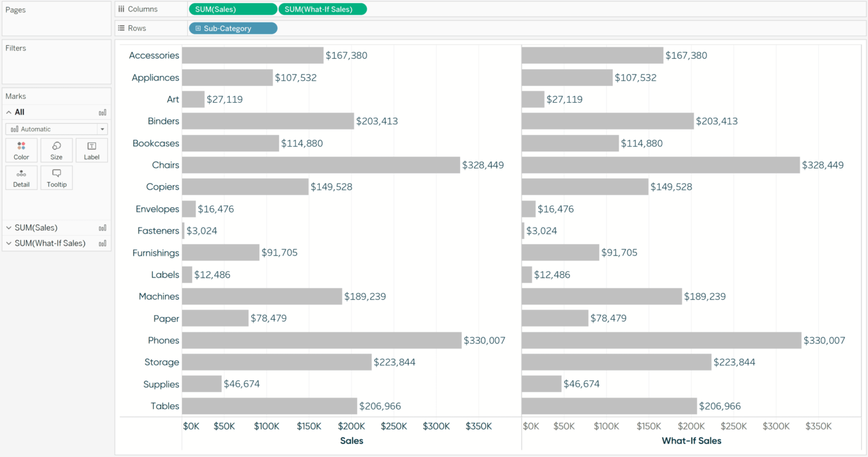Image resolution: width=868 pixels, height=457 pixels.
Task: Open the Tooltip editor from the Marks card
Action: coord(56,177)
